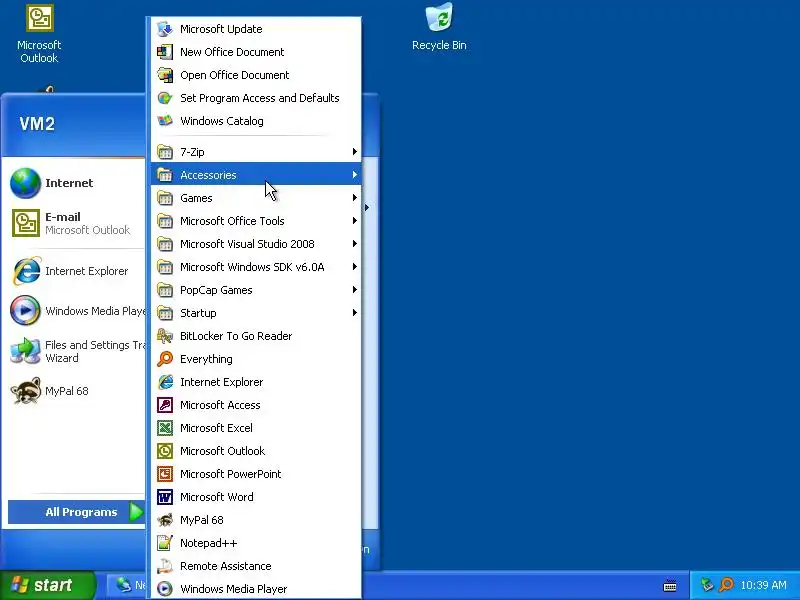Click Internet Explorer icon in Start menu pinned list
This screenshot has width=800, height=600.
(x=26, y=270)
